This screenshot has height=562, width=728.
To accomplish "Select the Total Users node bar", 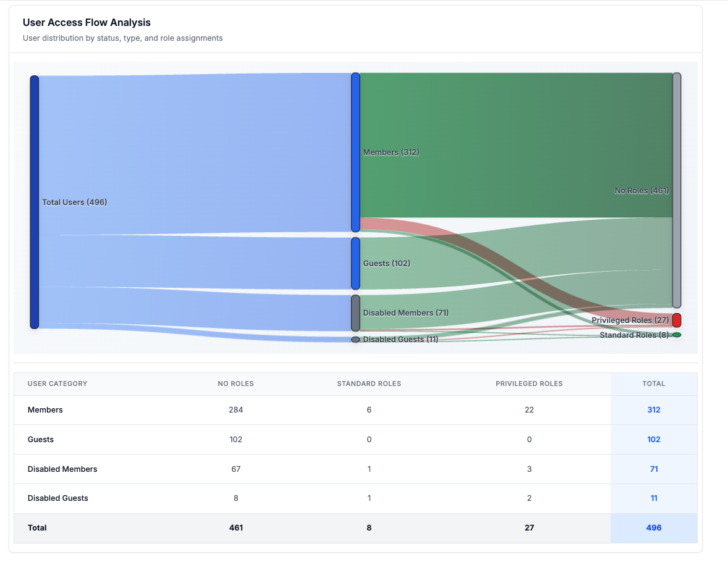I will 34,201.
